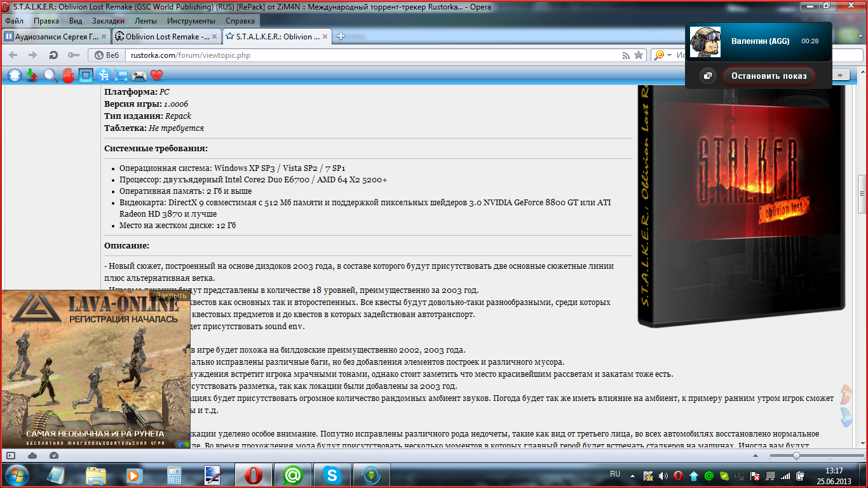This screenshot has width=868, height=488.
Task: Open the Справка menu
Action: (240, 21)
